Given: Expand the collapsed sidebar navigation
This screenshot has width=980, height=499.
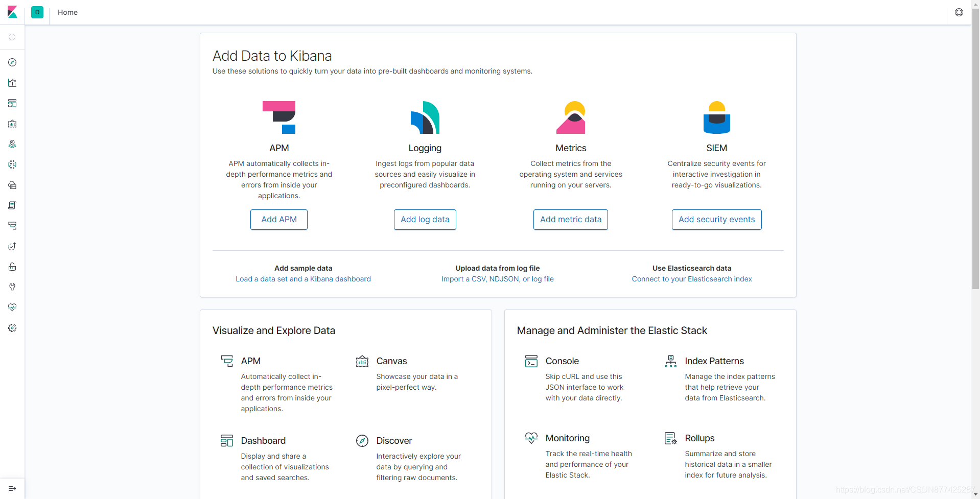Looking at the screenshot, I should click(12, 488).
